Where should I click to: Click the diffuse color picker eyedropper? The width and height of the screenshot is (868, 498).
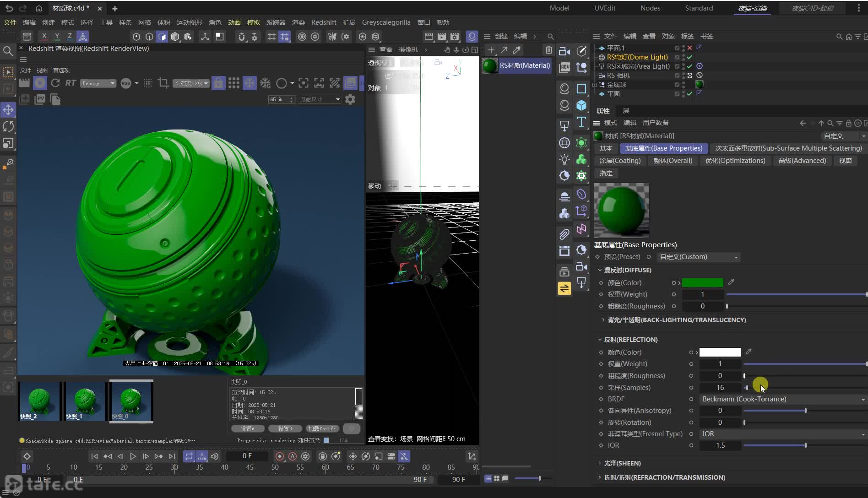[x=731, y=282]
